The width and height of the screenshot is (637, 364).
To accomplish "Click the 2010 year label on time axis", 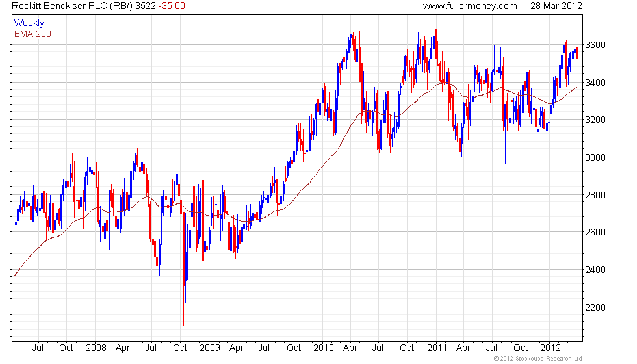I will pyautogui.click(x=324, y=348).
